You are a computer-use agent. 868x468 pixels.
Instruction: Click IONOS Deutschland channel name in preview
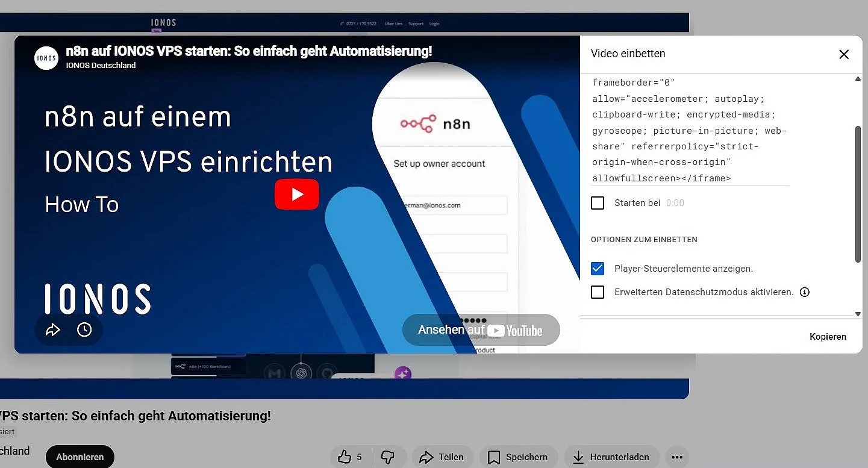coord(101,65)
